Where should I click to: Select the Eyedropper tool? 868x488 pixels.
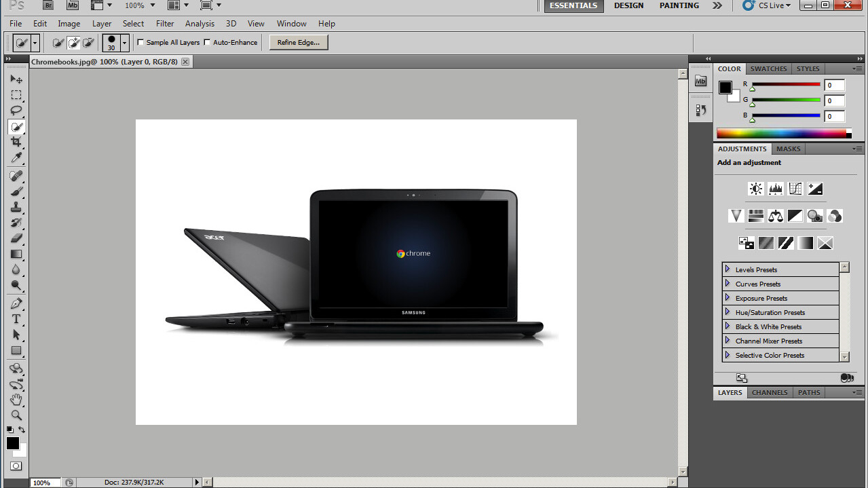pos(16,158)
